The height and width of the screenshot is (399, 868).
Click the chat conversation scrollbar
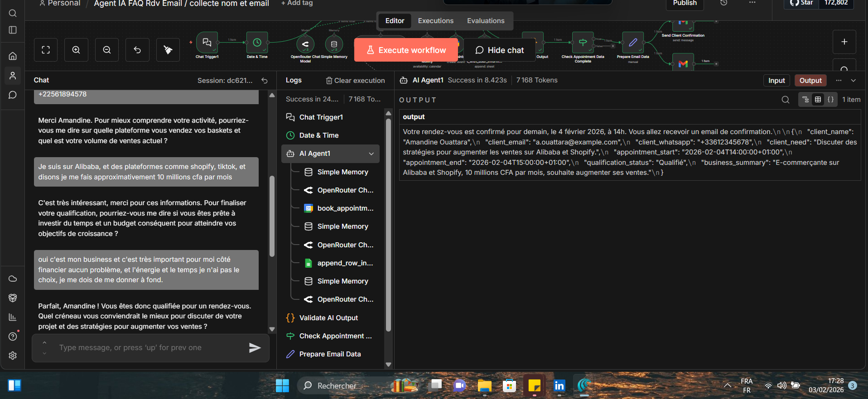pos(272,216)
